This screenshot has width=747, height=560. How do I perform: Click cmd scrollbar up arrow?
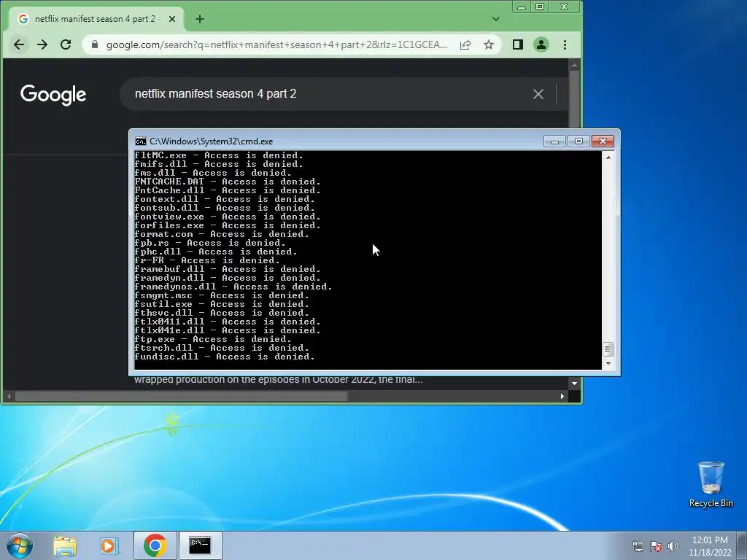click(x=608, y=157)
